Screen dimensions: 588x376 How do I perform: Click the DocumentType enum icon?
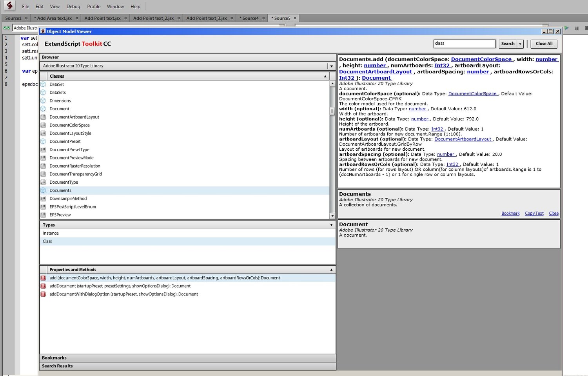click(43, 182)
